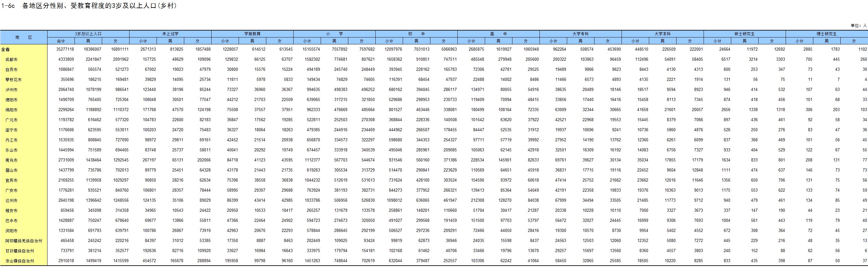Click the table title '1-6c 各地区分性别、受教育程度的3岁及以上人口(乡村)'
This screenshot has height=276, width=868.
[x=89, y=6]
